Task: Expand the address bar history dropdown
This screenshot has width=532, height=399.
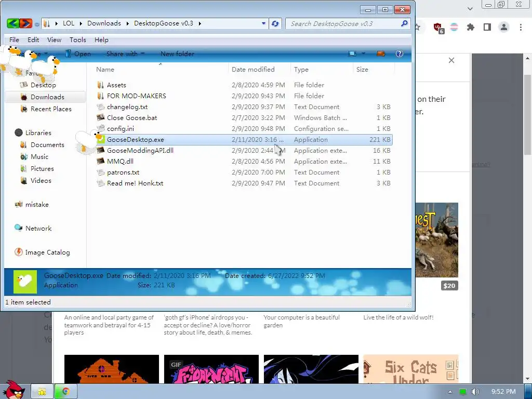Action: coord(263,23)
